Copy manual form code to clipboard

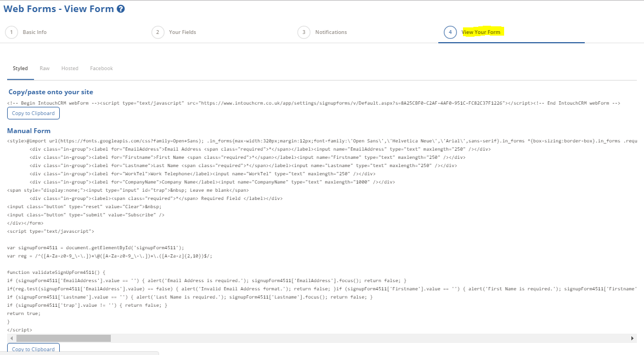click(x=33, y=349)
